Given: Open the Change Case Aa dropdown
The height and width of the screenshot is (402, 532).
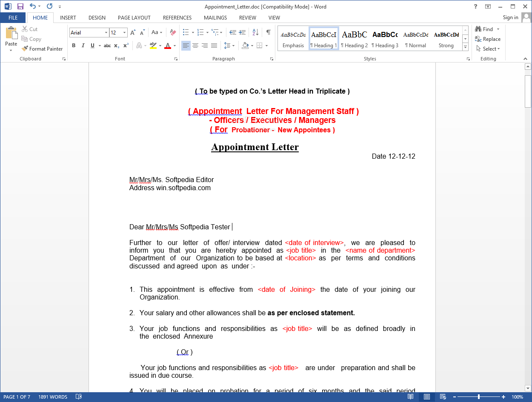Looking at the screenshot, I should coord(157,33).
